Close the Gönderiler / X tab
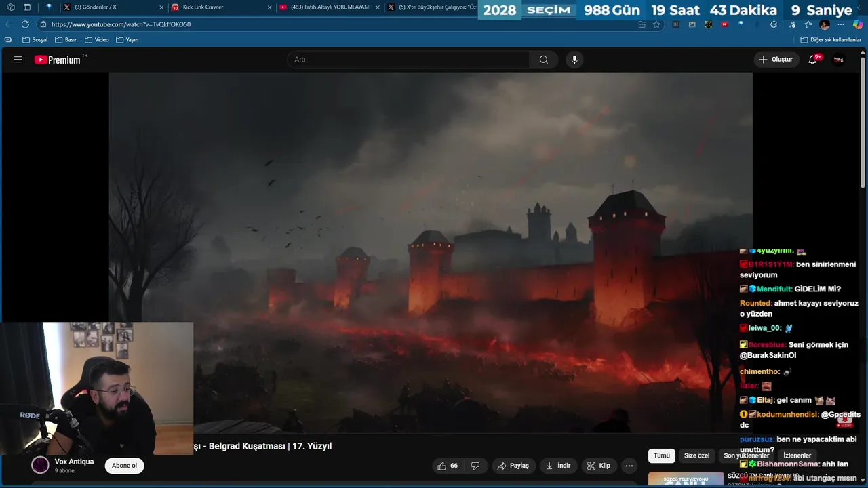The width and height of the screenshot is (868, 488). point(161,7)
